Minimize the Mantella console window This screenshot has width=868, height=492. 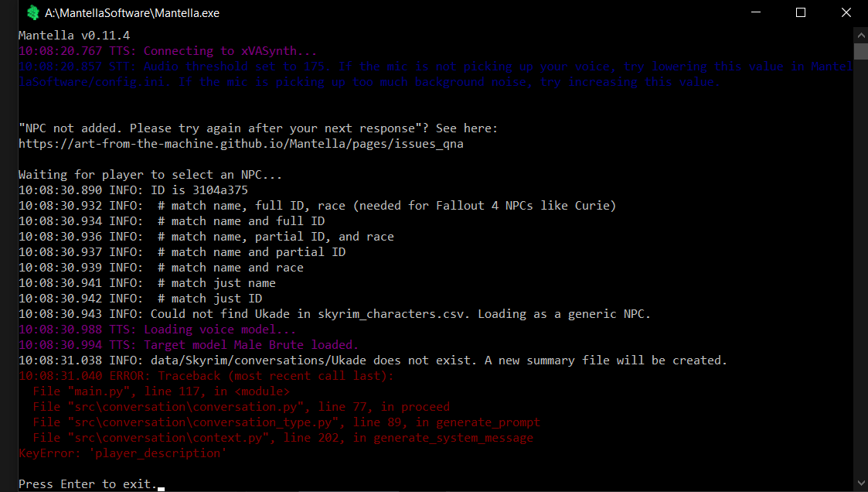click(x=758, y=12)
